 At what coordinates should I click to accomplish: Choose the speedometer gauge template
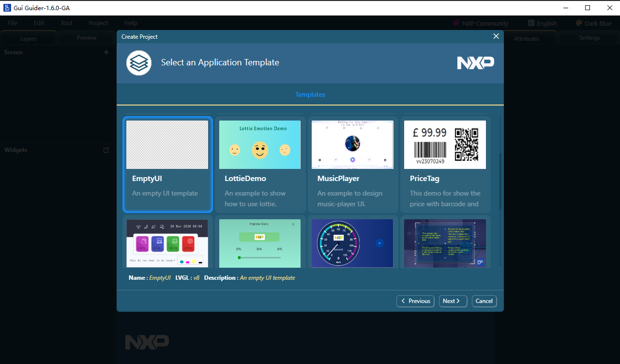pos(352,243)
